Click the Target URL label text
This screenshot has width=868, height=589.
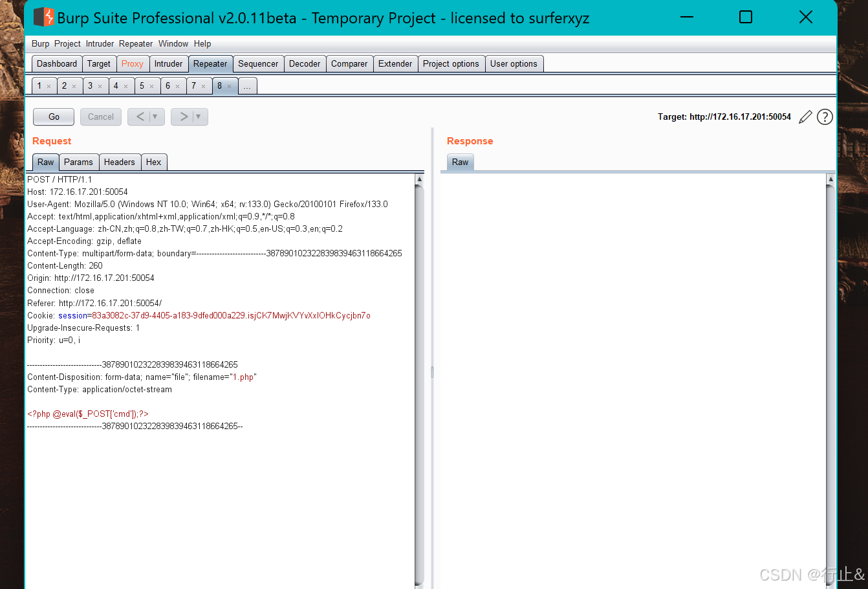tap(724, 117)
